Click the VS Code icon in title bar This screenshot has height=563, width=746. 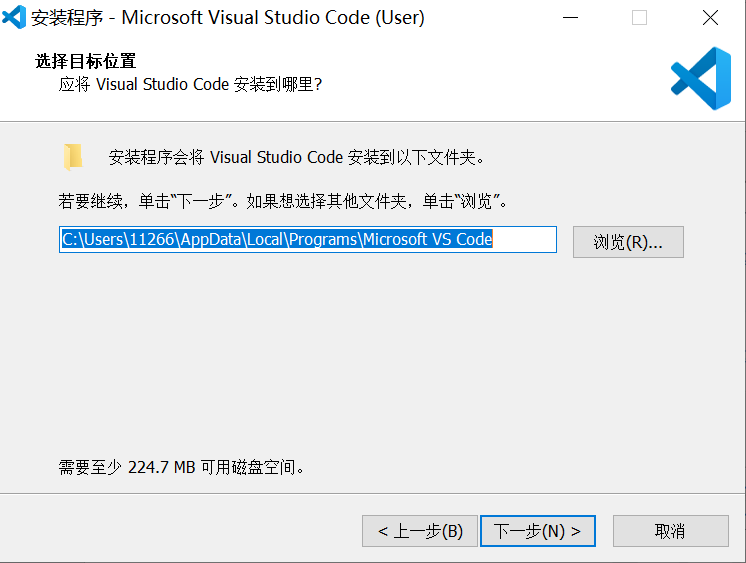[14, 18]
